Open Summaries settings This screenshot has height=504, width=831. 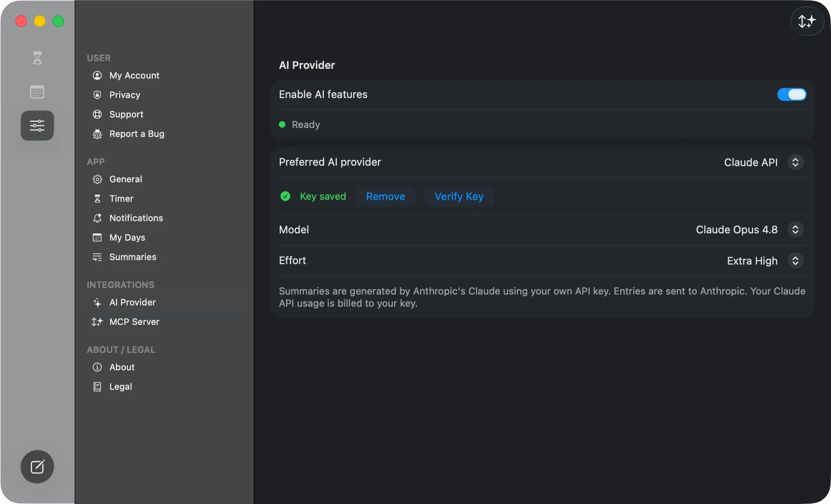point(133,257)
